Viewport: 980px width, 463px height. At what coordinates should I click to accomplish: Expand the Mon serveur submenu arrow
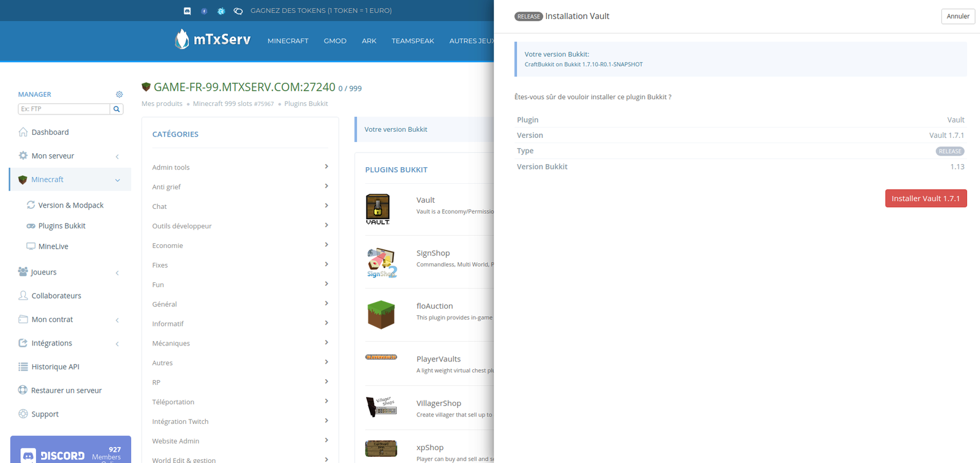click(x=117, y=156)
